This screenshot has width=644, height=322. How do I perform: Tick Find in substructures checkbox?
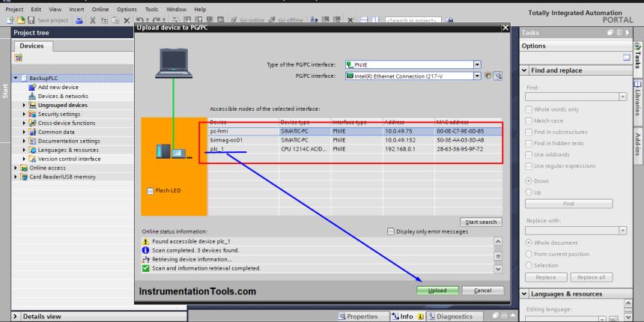529,132
